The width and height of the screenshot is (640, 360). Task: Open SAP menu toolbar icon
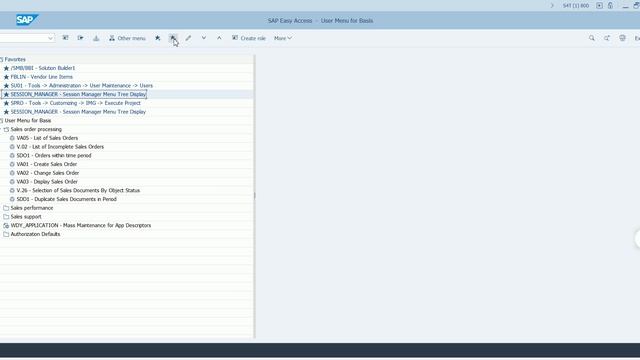coord(81,38)
